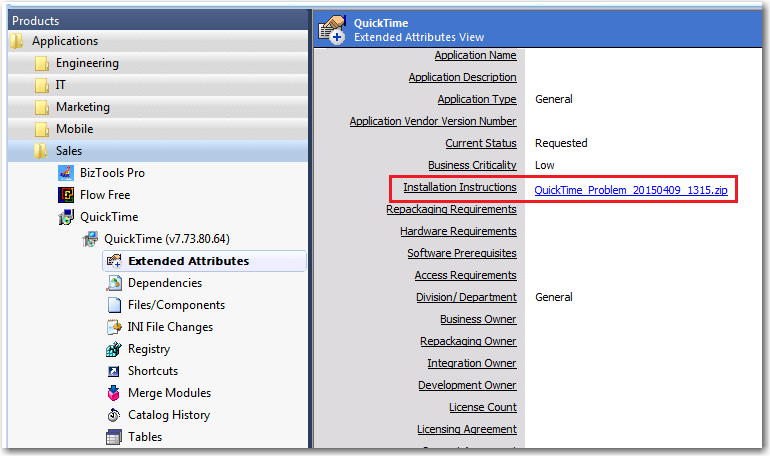The height and width of the screenshot is (456, 770).
Task: Click the Files/Components page icon
Action: pyautogui.click(x=114, y=305)
